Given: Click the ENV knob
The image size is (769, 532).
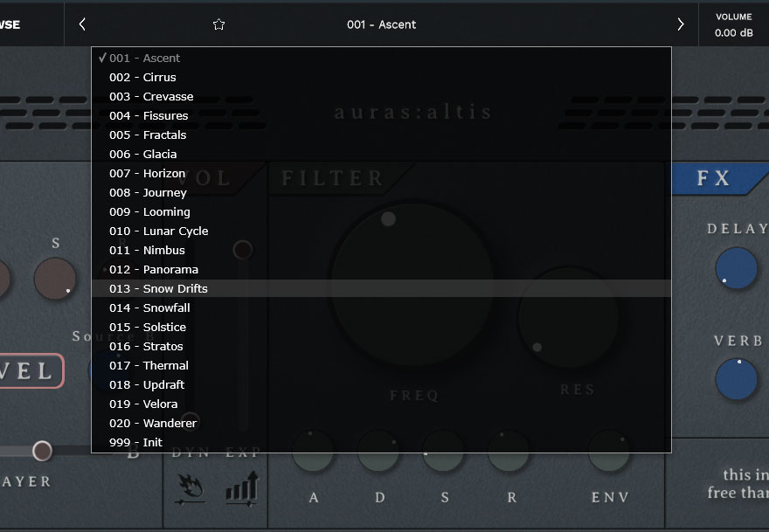Looking at the screenshot, I should 609,451.
